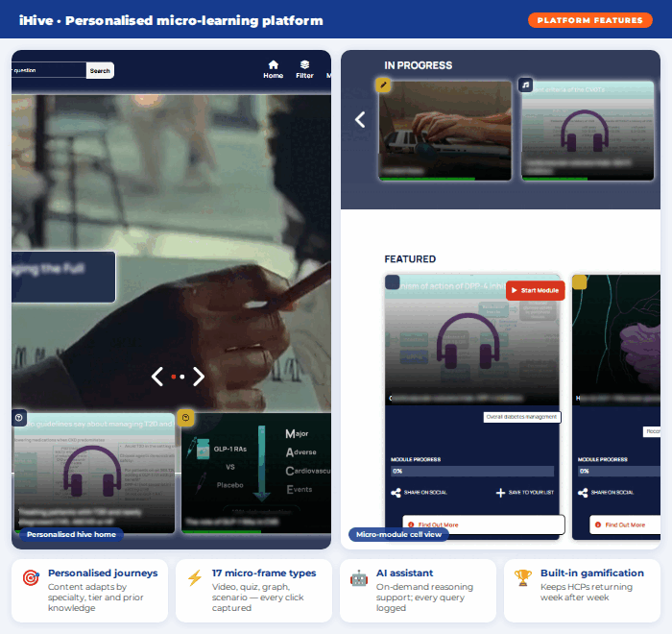672x634 pixels.
Task: Click the Personalised journeys target icon
Action: (31, 578)
